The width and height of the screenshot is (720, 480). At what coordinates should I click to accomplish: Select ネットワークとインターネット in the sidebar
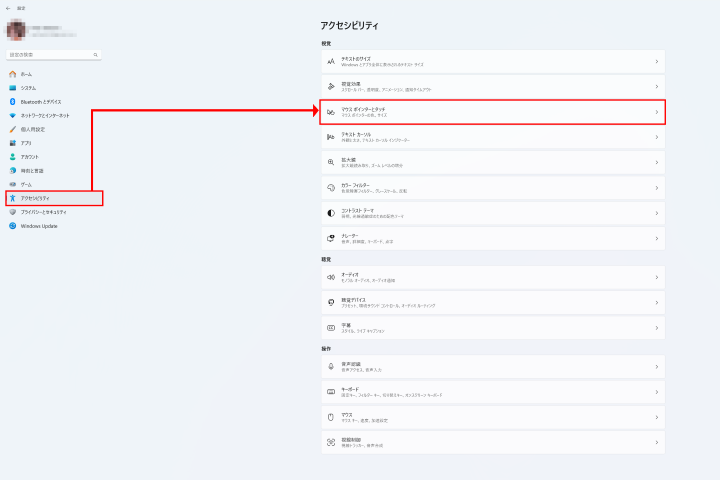pyautogui.click(x=46, y=115)
